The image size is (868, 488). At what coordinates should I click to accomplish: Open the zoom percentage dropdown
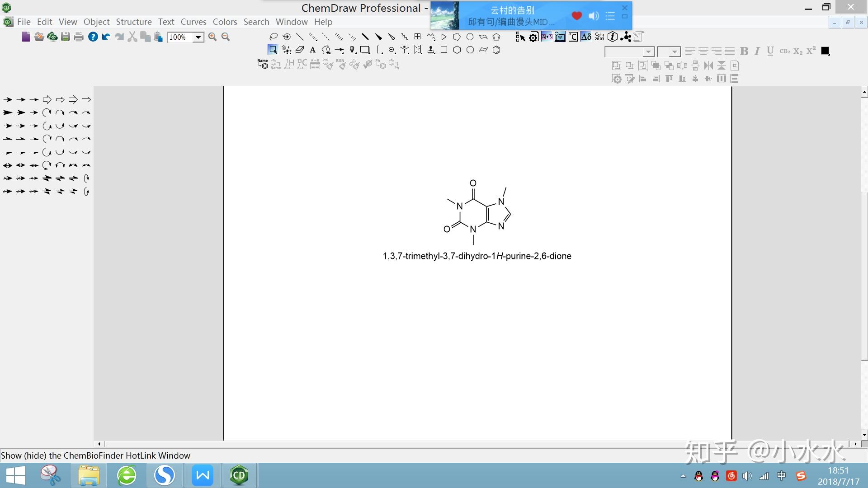pyautogui.click(x=198, y=38)
